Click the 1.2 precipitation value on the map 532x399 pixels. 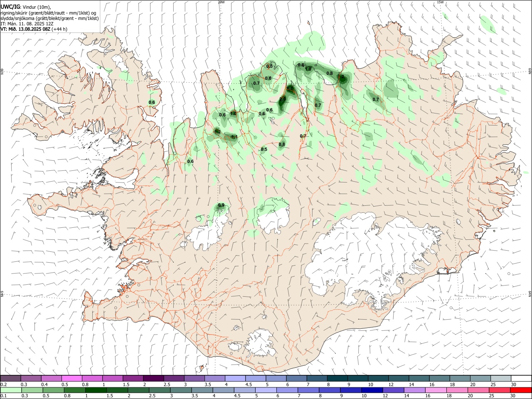coord(217,132)
